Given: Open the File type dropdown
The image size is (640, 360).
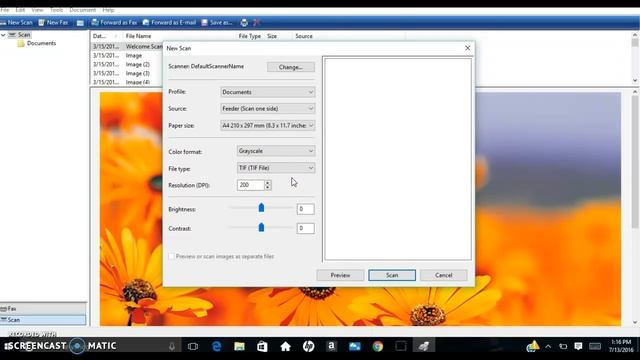Looking at the screenshot, I should 276,168.
